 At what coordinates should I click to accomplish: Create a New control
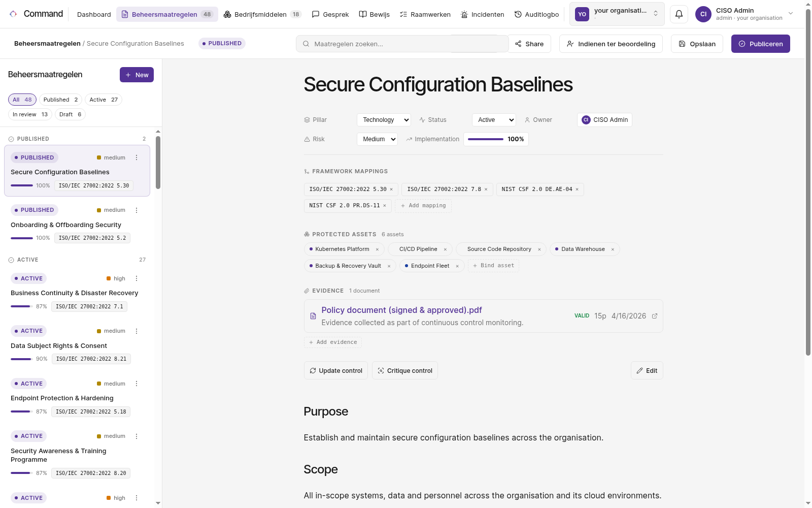pyautogui.click(x=137, y=75)
